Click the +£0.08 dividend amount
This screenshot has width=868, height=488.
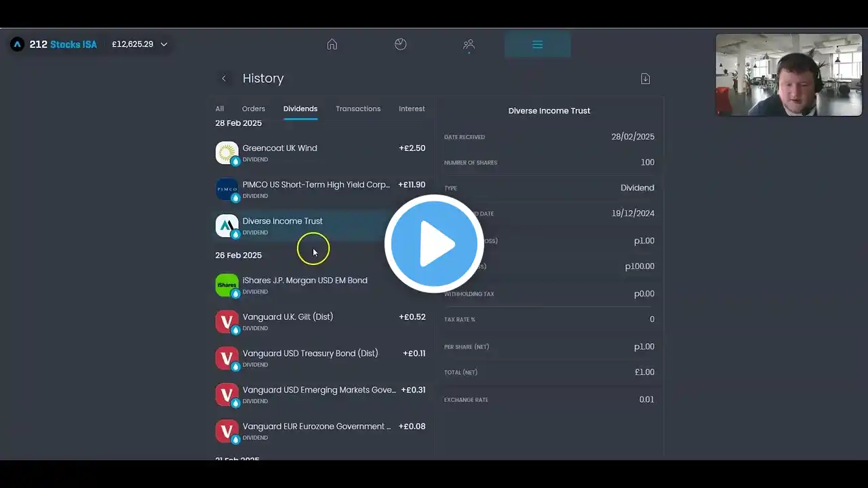point(412,427)
